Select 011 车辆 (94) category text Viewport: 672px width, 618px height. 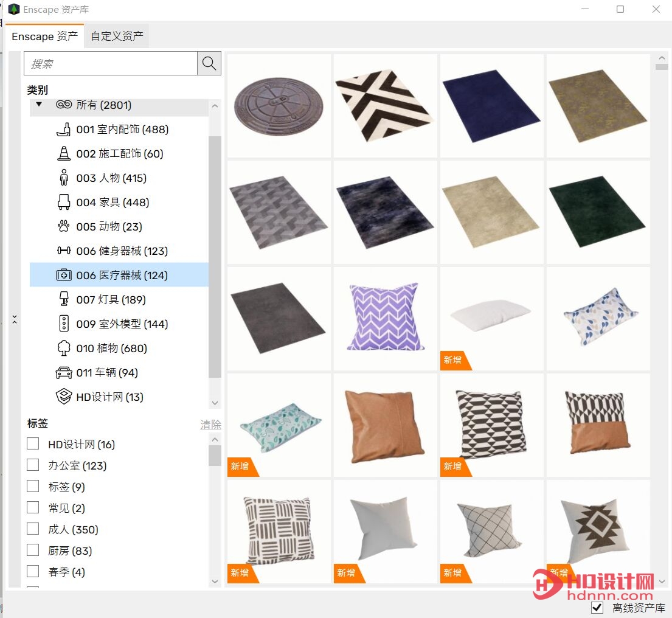(x=107, y=372)
